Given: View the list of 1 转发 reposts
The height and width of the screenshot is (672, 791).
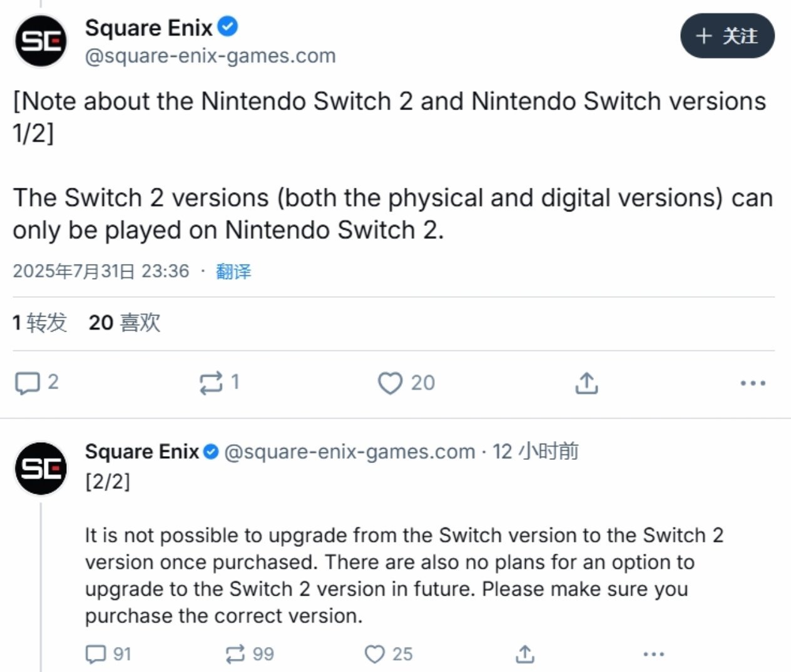Looking at the screenshot, I should coord(39,323).
